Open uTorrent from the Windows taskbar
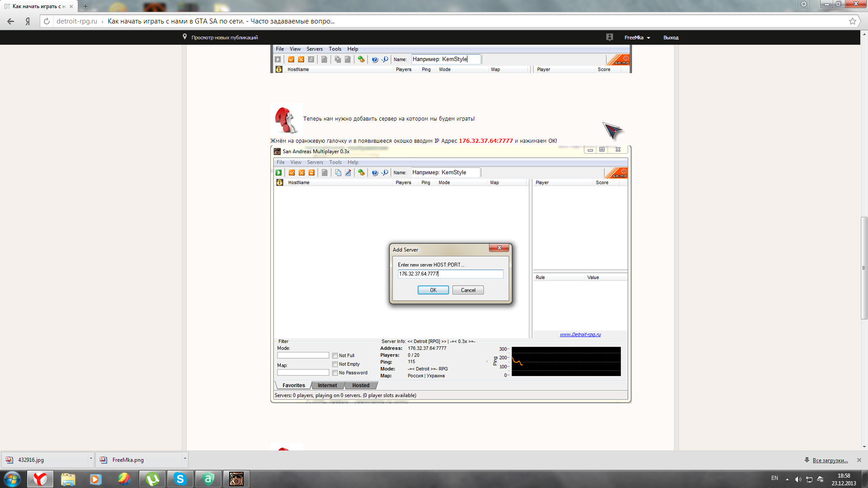 152,479
